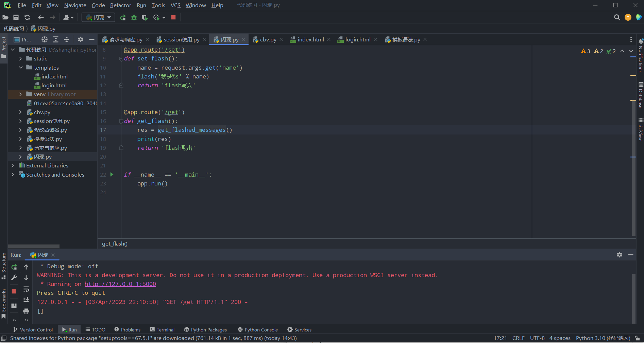Open the recent tabs menu in editor
This screenshot has width=644, height=343.
click(631, 40)
